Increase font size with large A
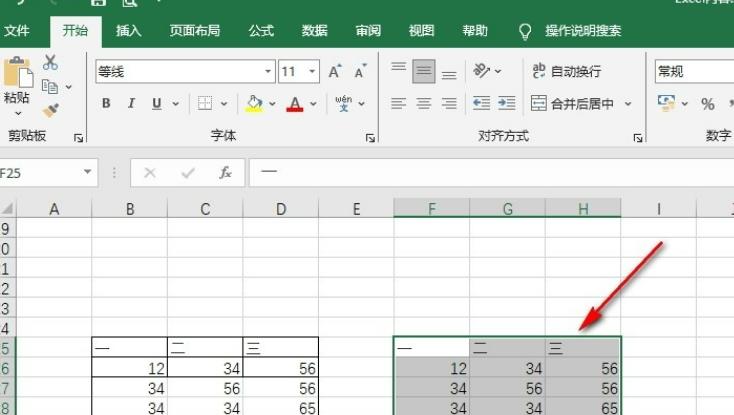Viewport: 734px width, 415px height. tap(335, 72)
